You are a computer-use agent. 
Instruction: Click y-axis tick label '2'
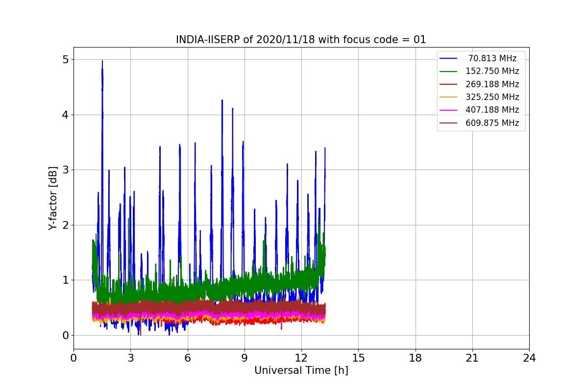(x=65, y=225)
